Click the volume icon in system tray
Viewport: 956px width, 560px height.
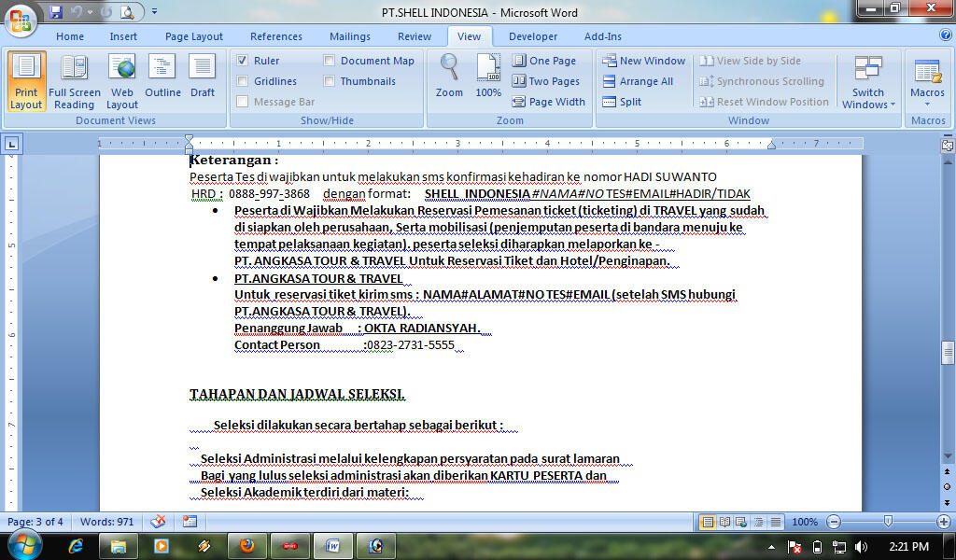(861, 547)
